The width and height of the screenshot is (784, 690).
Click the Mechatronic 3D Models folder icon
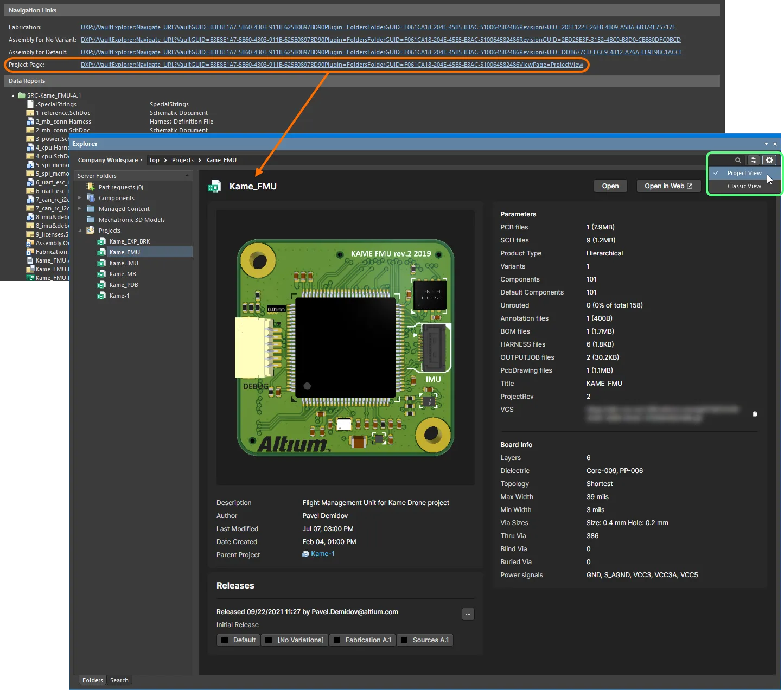click(91, 220)
